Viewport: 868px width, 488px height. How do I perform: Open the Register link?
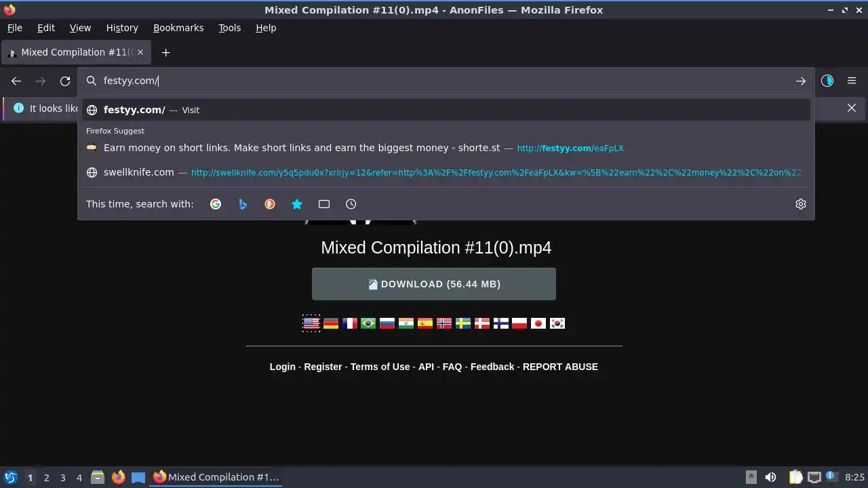click(x=323, y=367)
